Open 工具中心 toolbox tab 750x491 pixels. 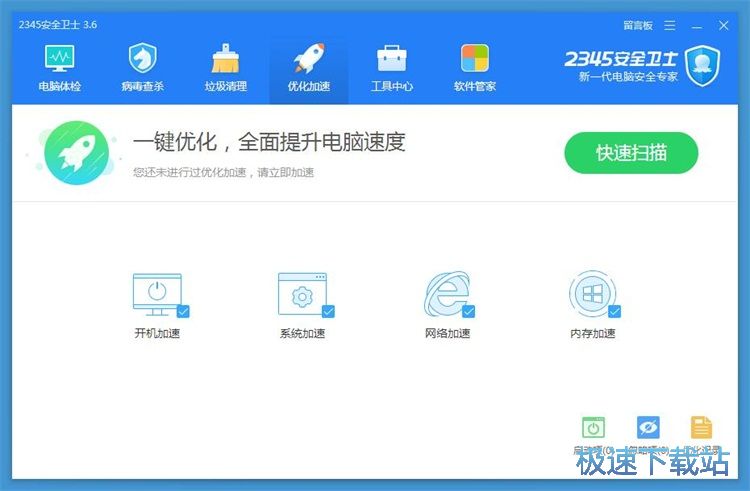click(392, 68)
